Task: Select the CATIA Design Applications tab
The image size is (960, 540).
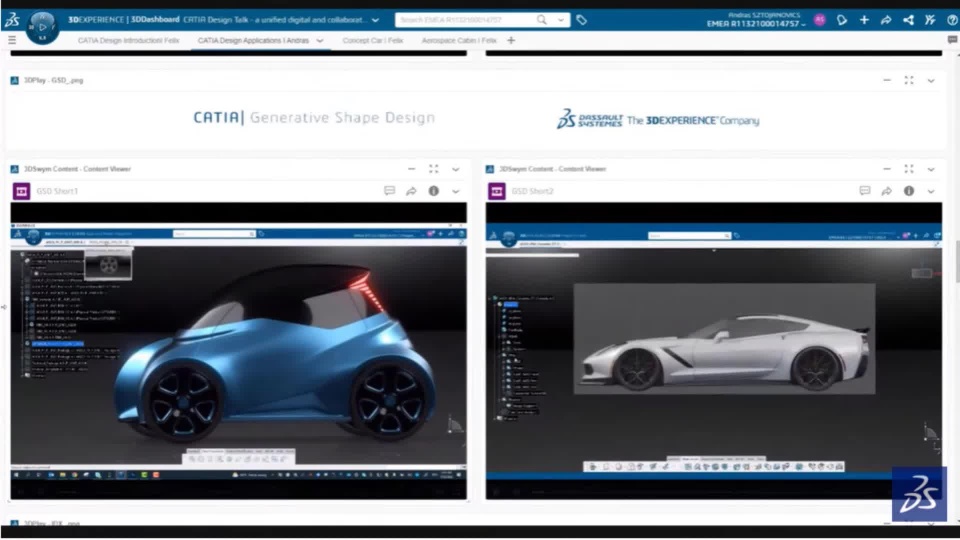Action: click(253, 40)
